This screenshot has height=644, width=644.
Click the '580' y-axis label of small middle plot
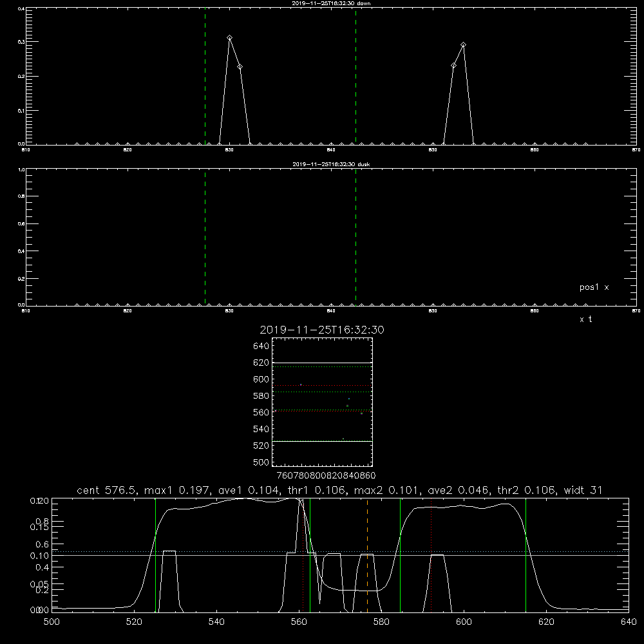click(261, 396)
